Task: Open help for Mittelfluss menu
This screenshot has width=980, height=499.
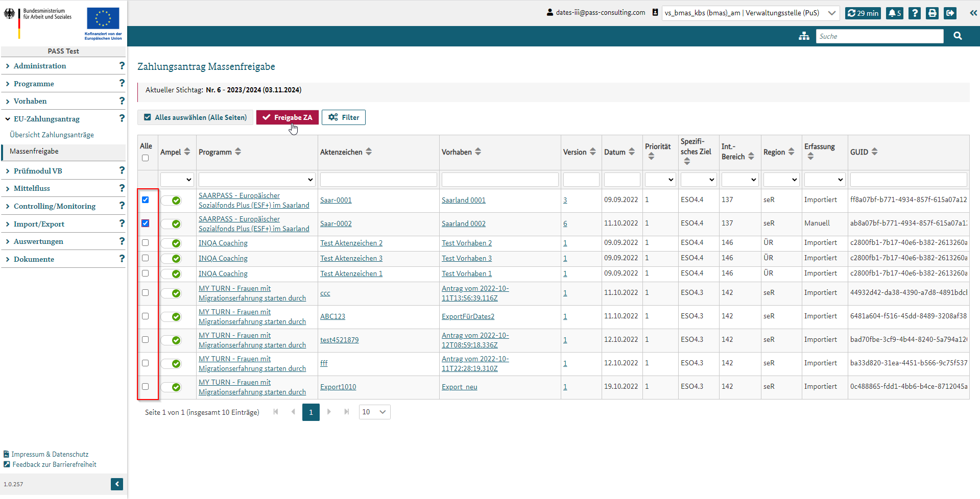Action: tap(122, 188)
